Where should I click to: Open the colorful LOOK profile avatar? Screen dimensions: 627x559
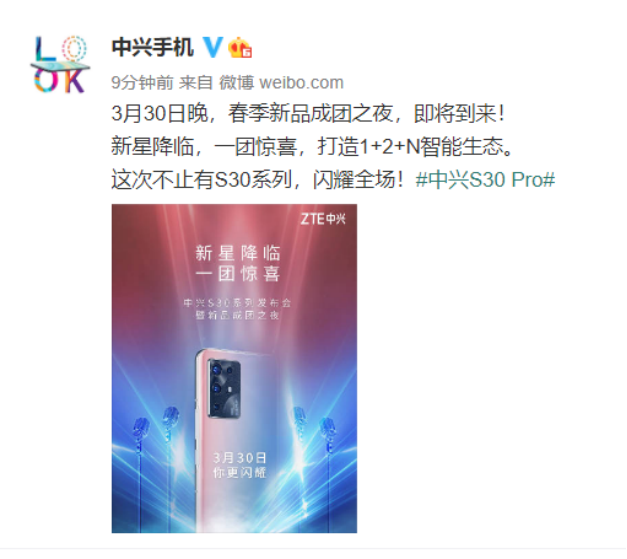click(x=60, y=64)
